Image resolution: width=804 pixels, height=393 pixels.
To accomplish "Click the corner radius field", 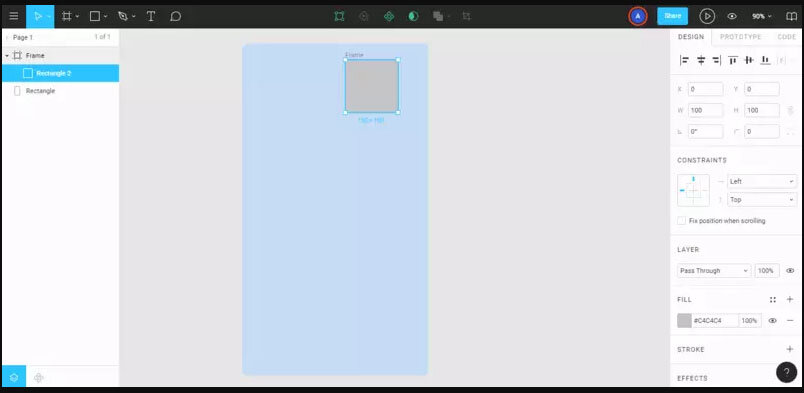I will [761, 131].
